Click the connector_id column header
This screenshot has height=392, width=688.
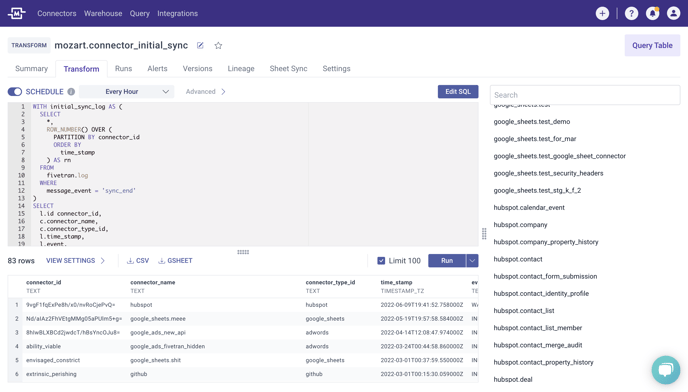[43, 282]
